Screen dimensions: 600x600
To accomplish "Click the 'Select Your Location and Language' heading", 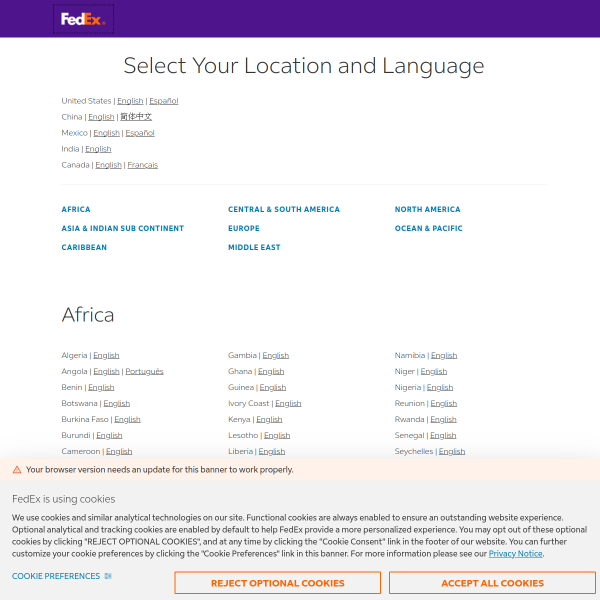I will [x=304, y=66].
